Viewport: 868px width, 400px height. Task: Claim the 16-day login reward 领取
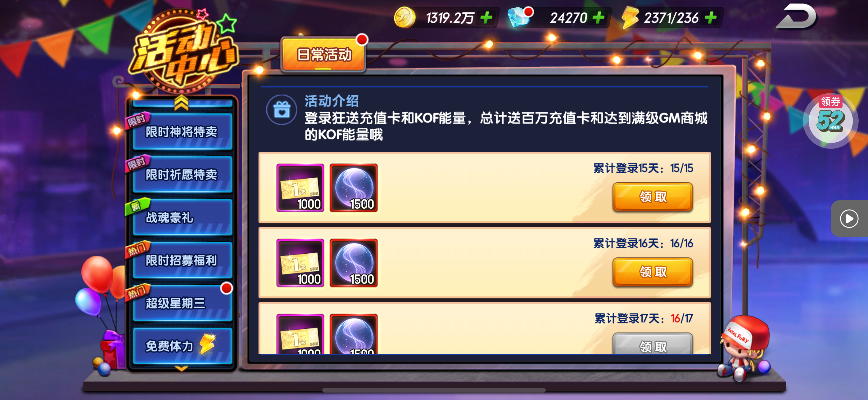pos(652,272)
